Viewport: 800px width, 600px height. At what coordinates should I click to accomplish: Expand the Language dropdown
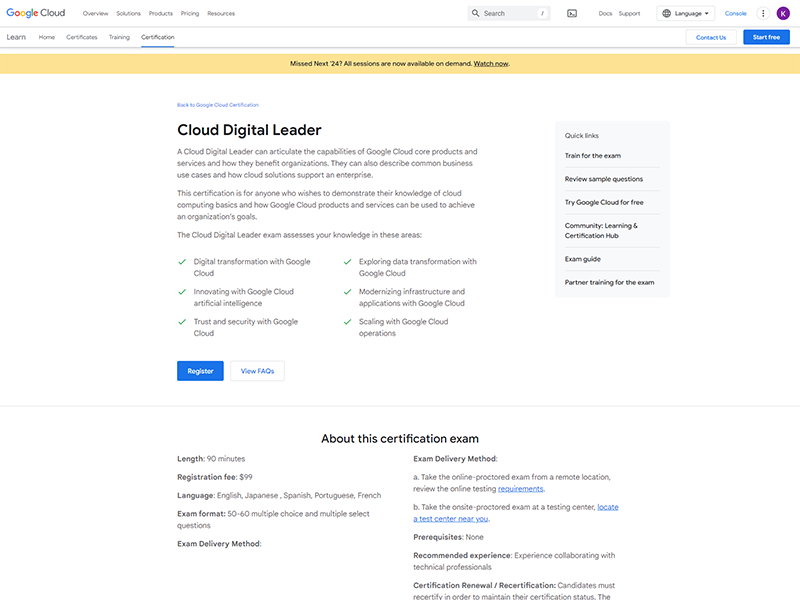[686, 13]
